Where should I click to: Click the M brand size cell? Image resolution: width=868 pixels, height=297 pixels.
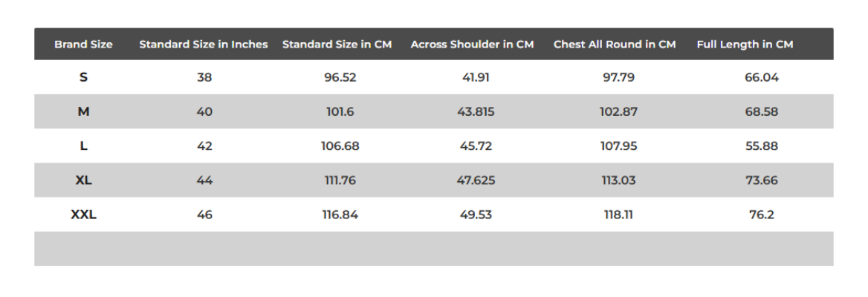[83, 112]
